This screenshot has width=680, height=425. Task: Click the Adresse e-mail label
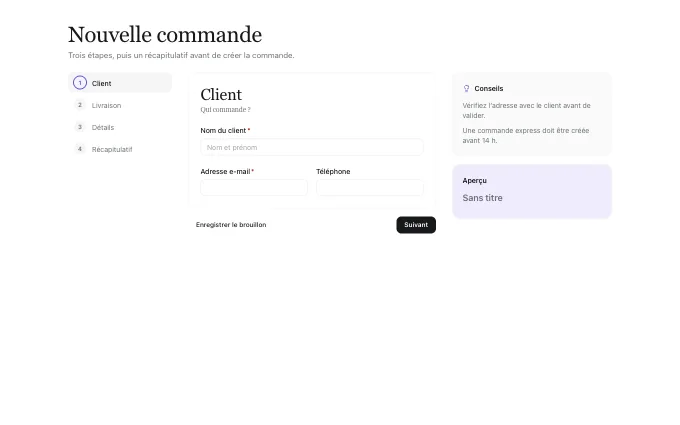coord(225,171)
